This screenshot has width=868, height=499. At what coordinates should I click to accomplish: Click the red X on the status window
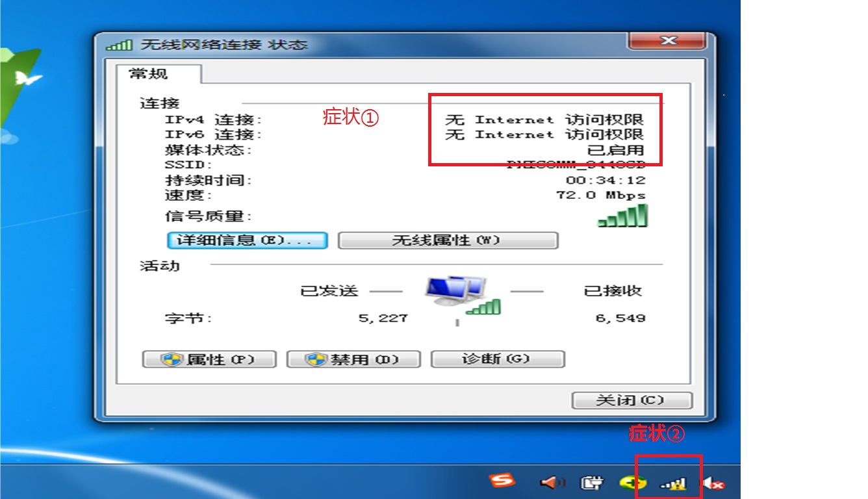click(668, 40)
